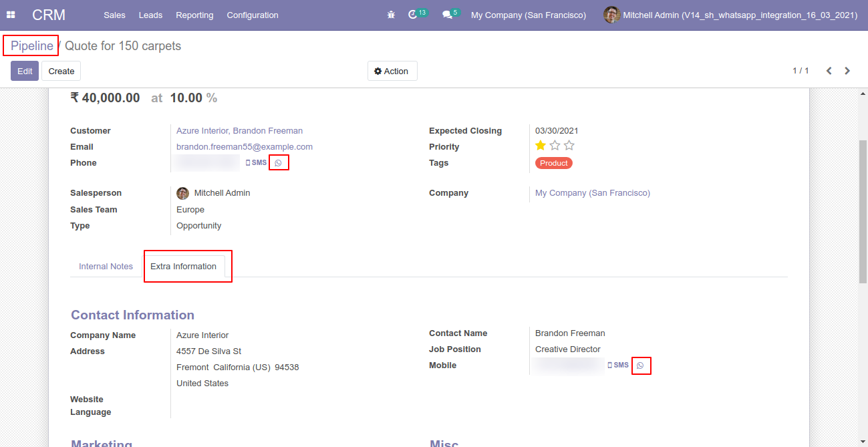
Task: Click Salesperson Mitchell Admin avatar
Action: click(x=182, y=193)
